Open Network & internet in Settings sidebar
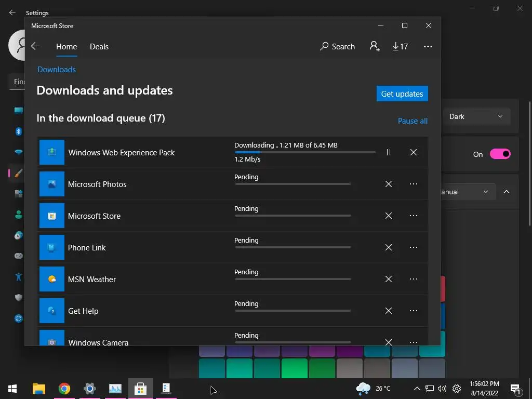The image size is (532, 399). pyautogui.click(x=19, y=152)
